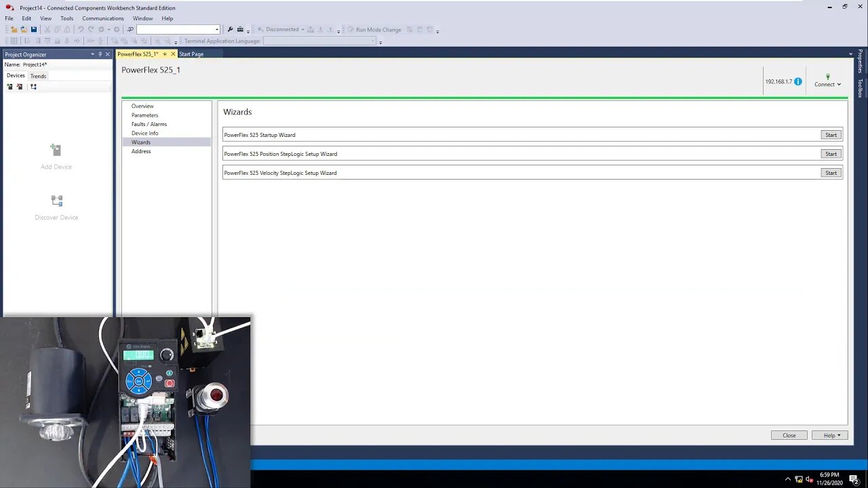Viewport: 868px width, 488px height.
Task: Click the add device icon in Project Organizer
Action: coord(9,87)
